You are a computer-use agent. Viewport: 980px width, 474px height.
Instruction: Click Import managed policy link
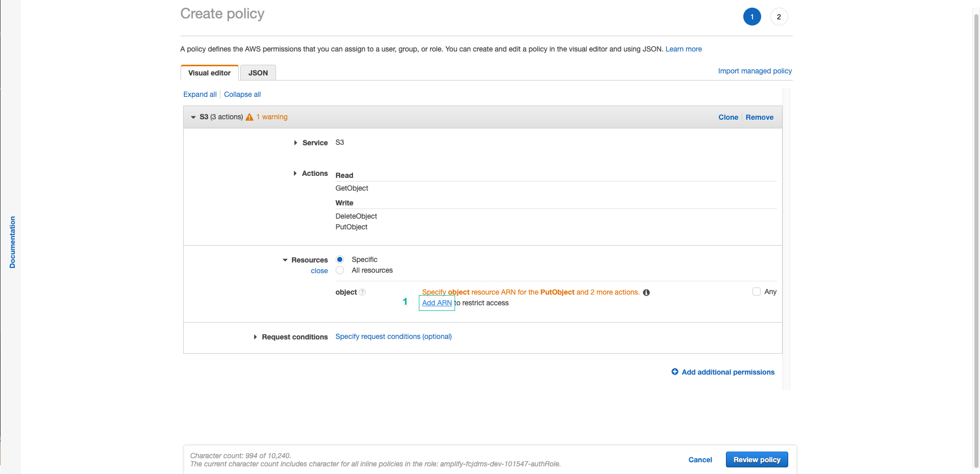click(x=755, y=71)
